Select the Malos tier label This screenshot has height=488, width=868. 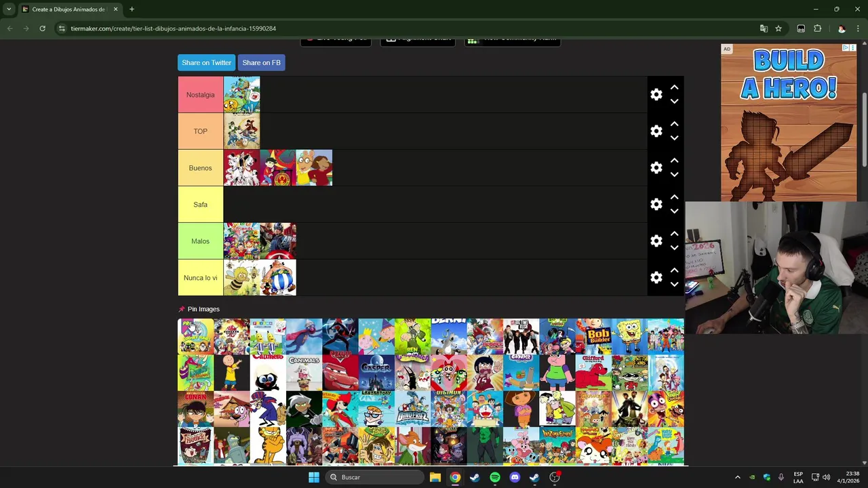[x=200, y=241]
